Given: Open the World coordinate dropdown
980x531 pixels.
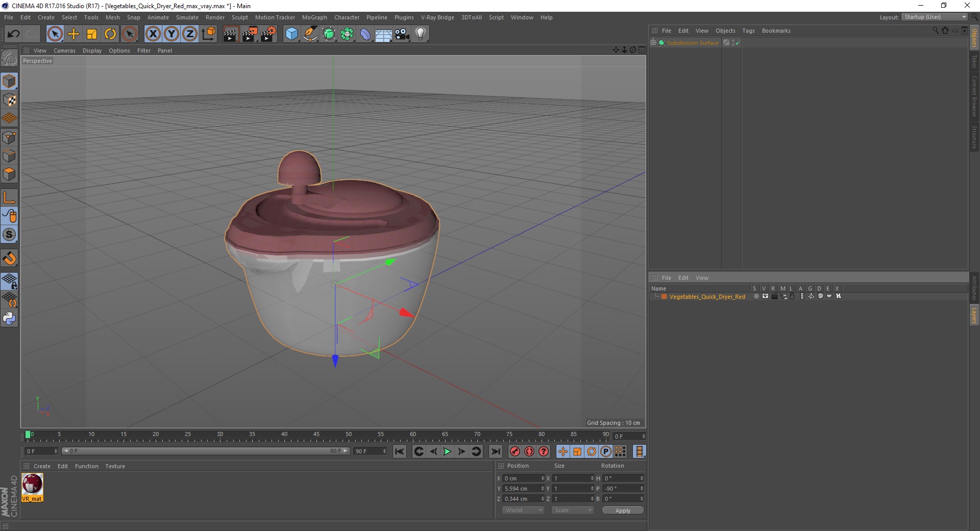Looking at the screenshot, I should click(523, 510).
